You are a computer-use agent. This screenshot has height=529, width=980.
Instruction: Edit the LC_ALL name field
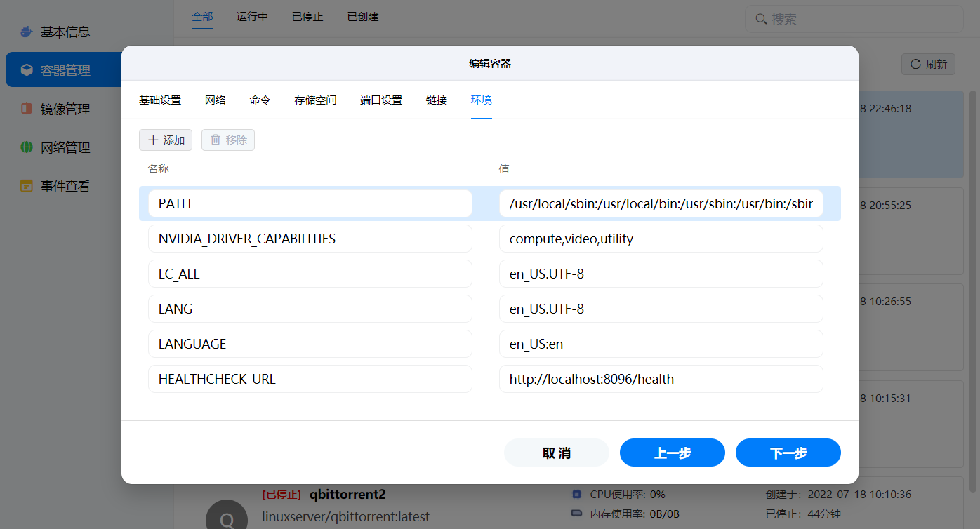coord(310,274)
